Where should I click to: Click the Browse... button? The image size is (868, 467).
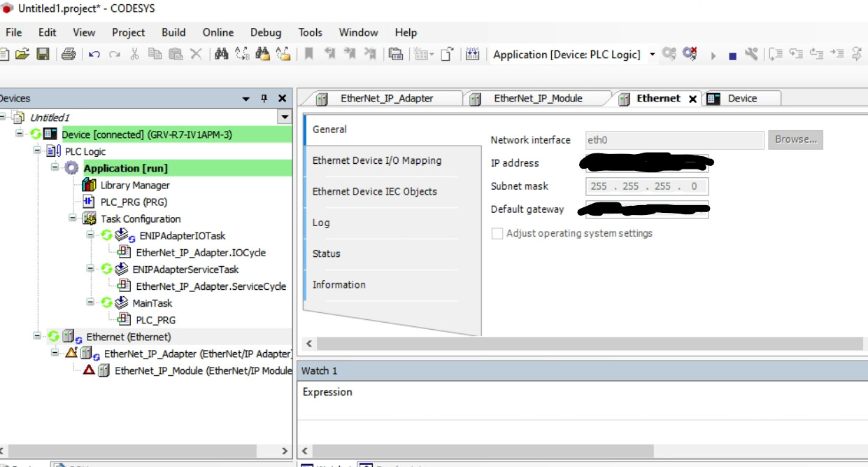pyautogui.click(x=796, y=140)
